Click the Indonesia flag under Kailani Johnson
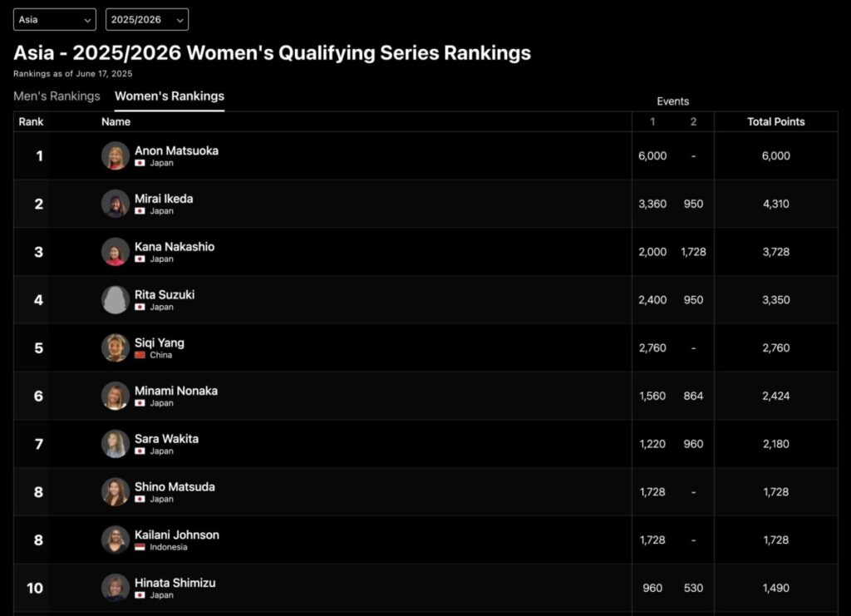This screenshot has width=851, height=616. tap(140, 547)
